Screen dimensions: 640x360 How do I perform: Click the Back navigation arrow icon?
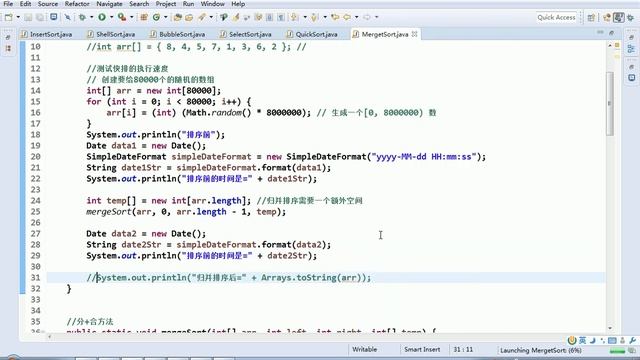[347, 17]
